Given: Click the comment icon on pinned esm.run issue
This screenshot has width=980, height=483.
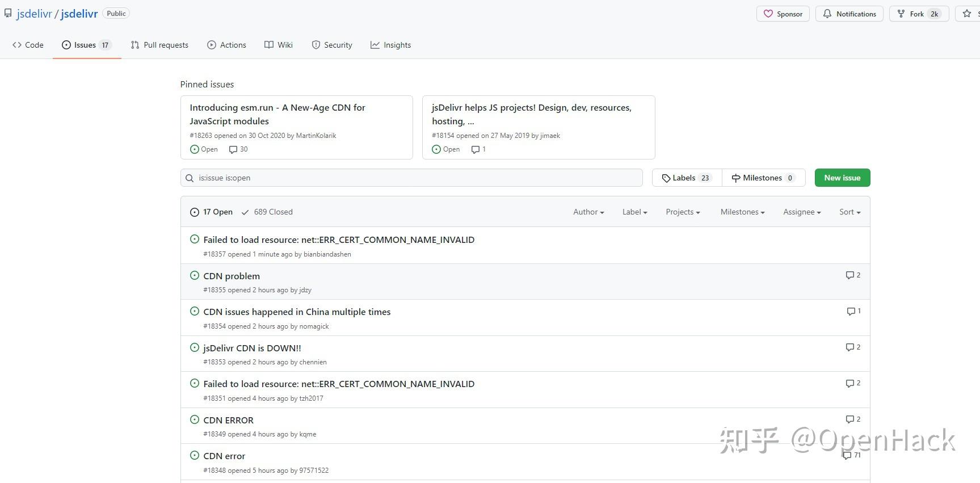Looking at the screenshot, I should click(x=233, y=149).
